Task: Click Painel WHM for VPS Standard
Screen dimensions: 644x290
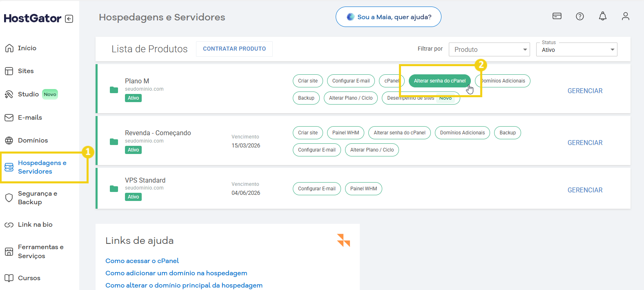Action: pyautogui.click(x=363, y=189)
